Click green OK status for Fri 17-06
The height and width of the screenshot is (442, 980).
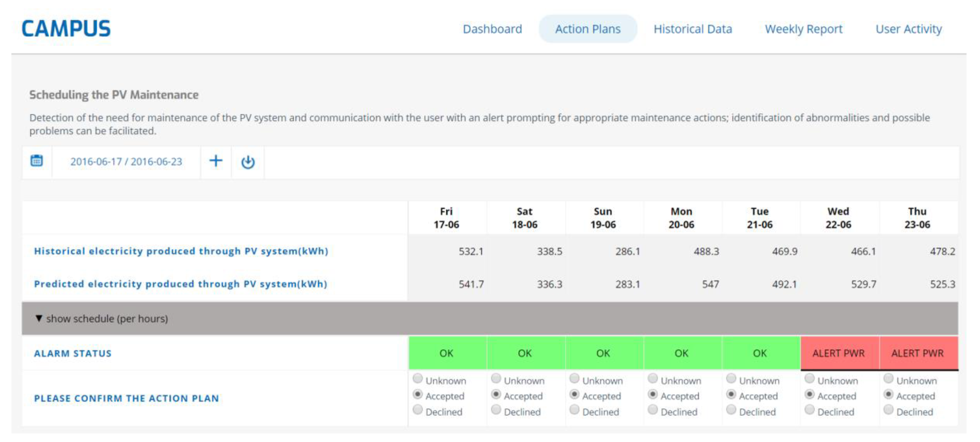[447, 353]
